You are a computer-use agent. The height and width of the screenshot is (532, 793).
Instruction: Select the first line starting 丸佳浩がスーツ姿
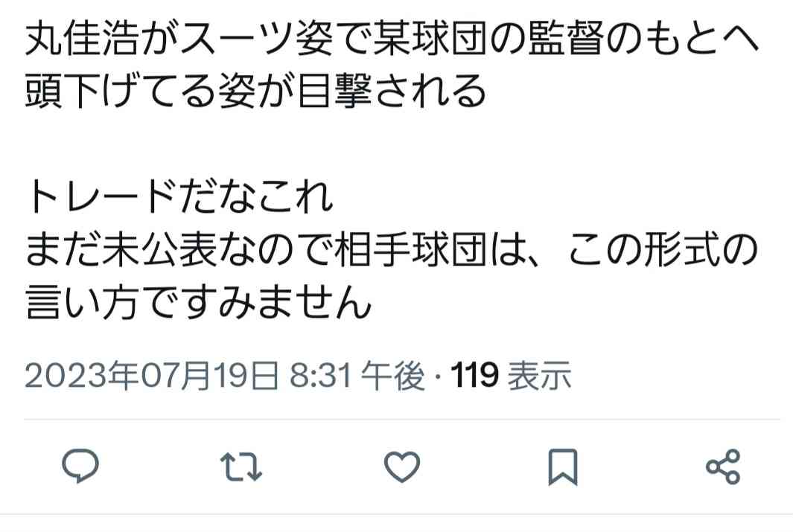(392, 39)
